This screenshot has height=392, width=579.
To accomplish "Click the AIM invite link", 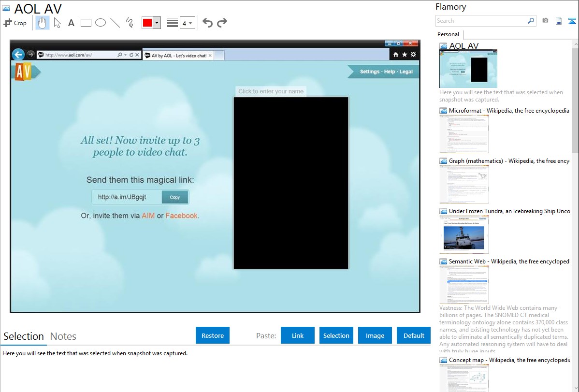I will tap(148, 216).
